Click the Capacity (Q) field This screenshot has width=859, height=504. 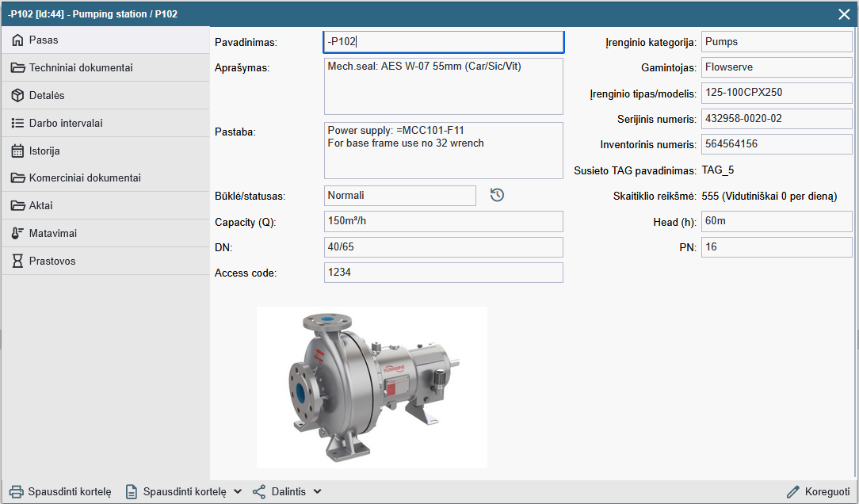[444, 221]
